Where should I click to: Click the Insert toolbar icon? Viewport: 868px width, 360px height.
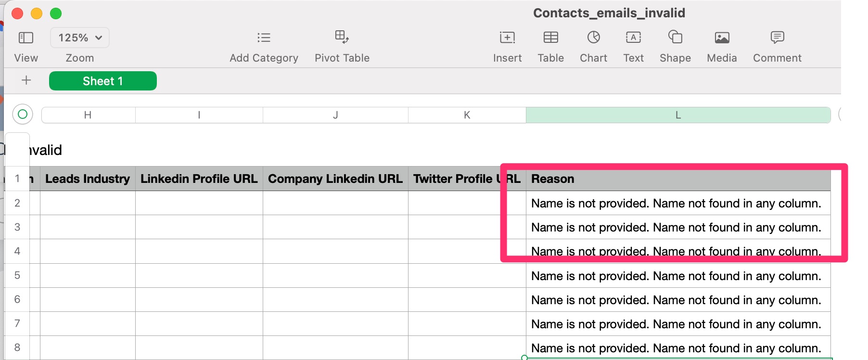click(x=507, y=38)
